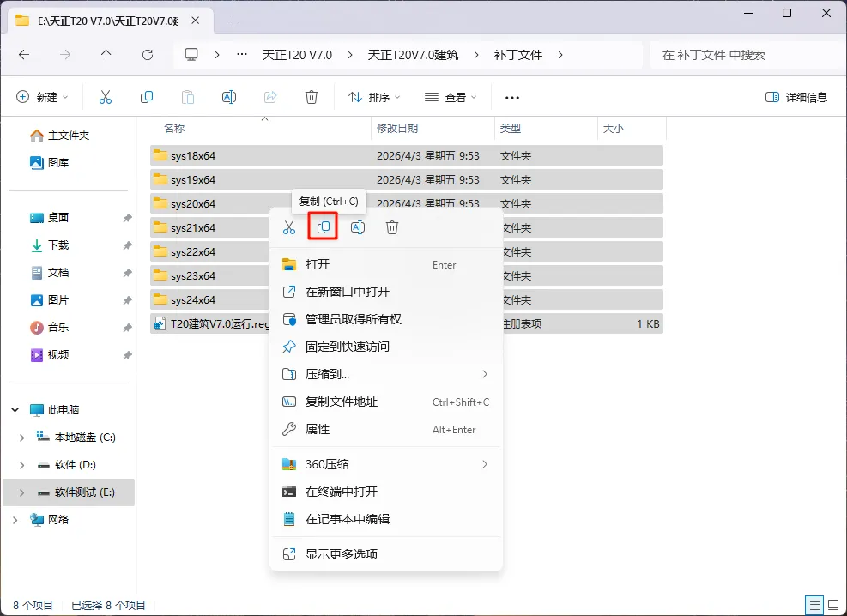
Task: Open the 查看 view dropdown
Action: click(451, 97)
